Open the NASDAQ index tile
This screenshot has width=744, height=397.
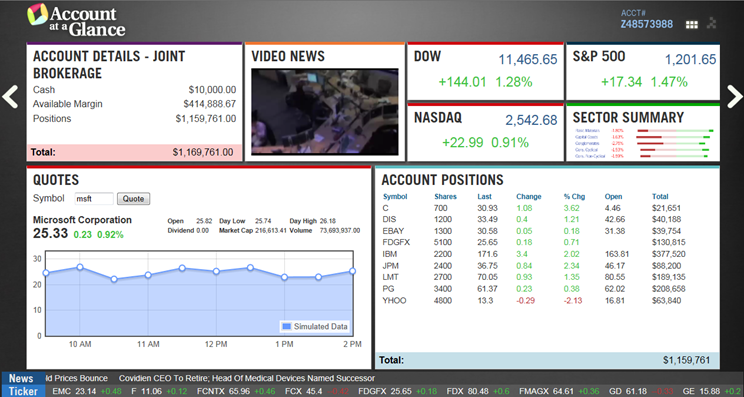click(x=485, y=132)
